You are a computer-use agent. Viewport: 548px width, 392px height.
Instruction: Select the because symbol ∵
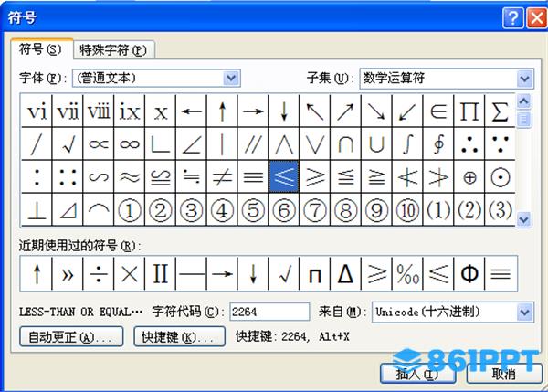[x=500, y=143]
